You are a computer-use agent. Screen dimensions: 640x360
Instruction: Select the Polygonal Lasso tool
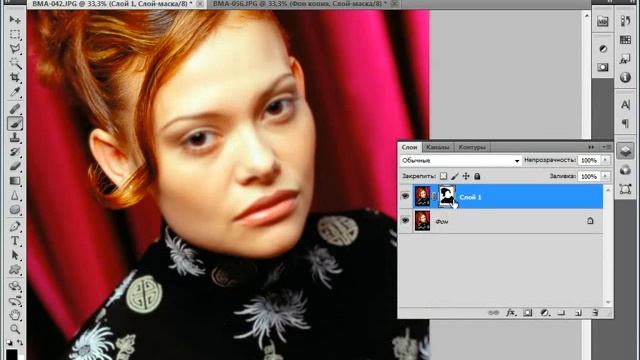(x=15, y=49)
